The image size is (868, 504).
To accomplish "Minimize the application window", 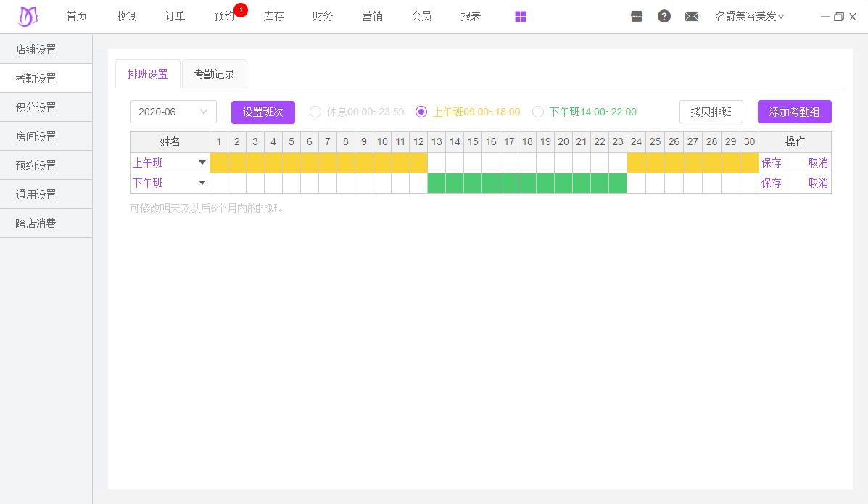I will (825, 17).
